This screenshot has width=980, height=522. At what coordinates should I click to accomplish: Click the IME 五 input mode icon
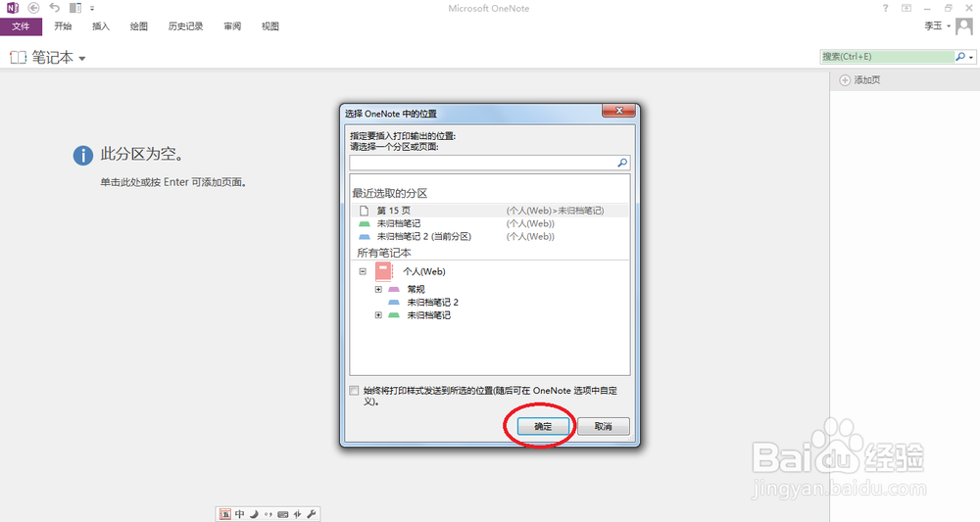coord(225,514)
